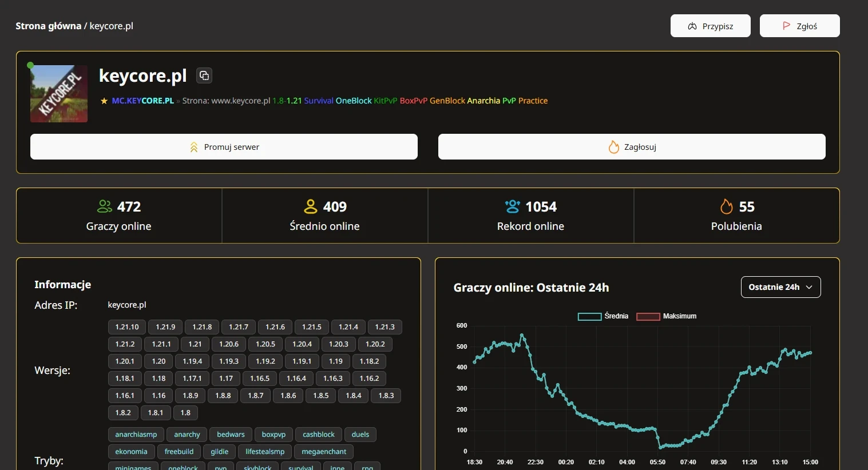Viewport: 868px width, 470px height.
Task: Select version tag 1.16.5
Action: point(260,379)
